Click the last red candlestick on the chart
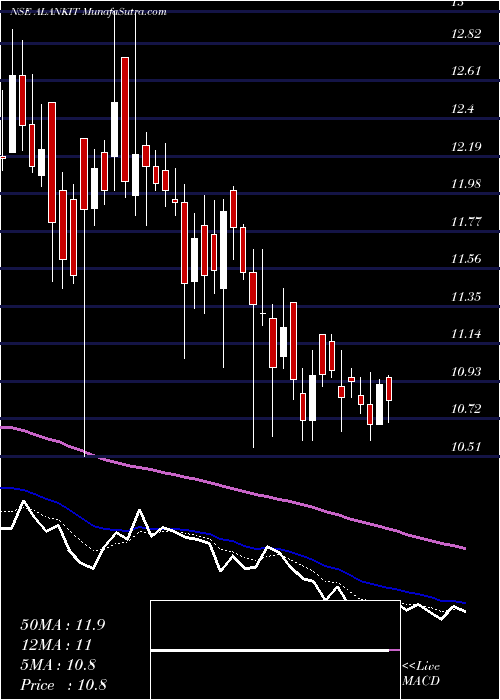The image size is (500, 700). pos(389,389)
